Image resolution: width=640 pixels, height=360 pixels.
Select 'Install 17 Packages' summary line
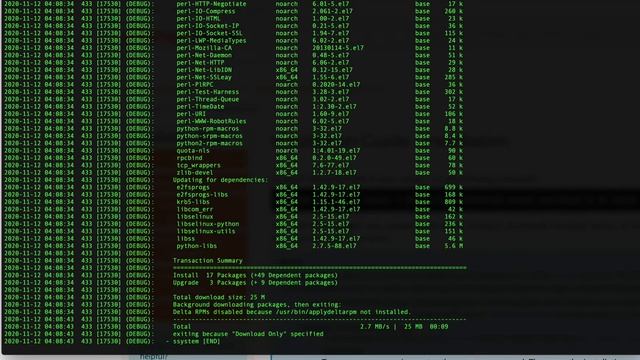[255, 276]
